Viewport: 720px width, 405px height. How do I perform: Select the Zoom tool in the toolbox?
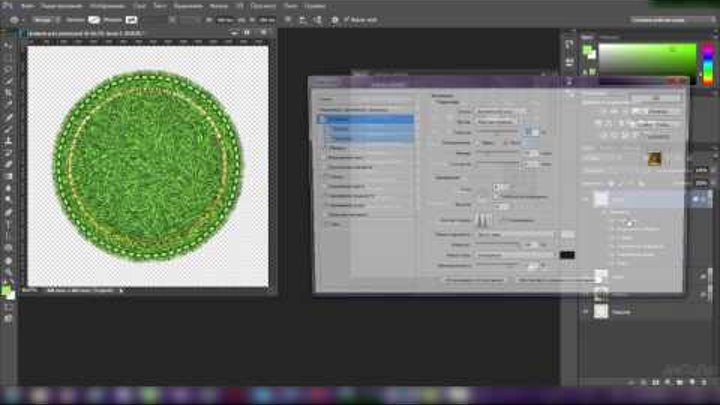click(8, 272)
